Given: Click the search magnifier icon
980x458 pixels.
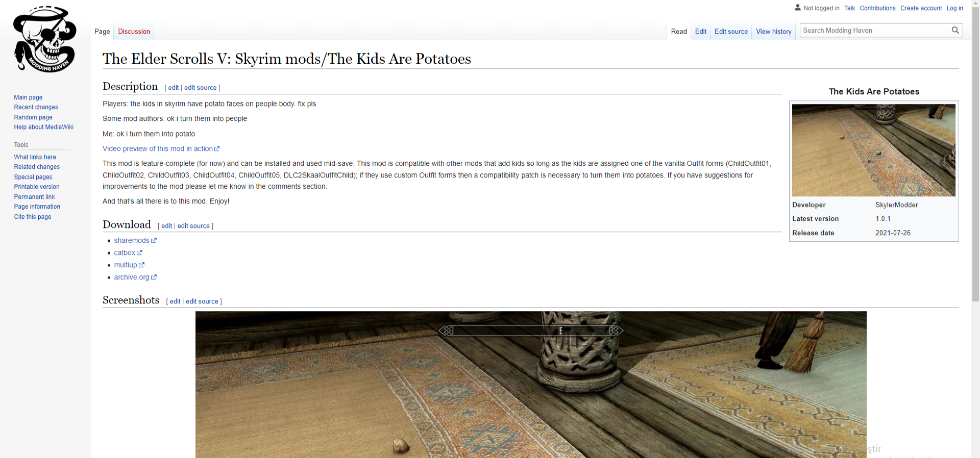Looking at the screenshot, I should (x=955, y=31).
